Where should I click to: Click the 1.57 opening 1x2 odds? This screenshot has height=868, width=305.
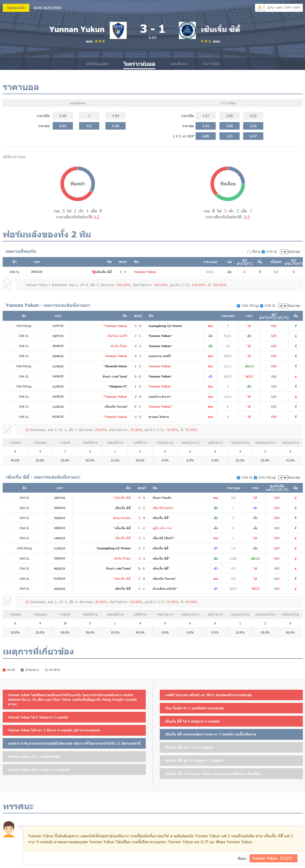[x=205, y=116]
